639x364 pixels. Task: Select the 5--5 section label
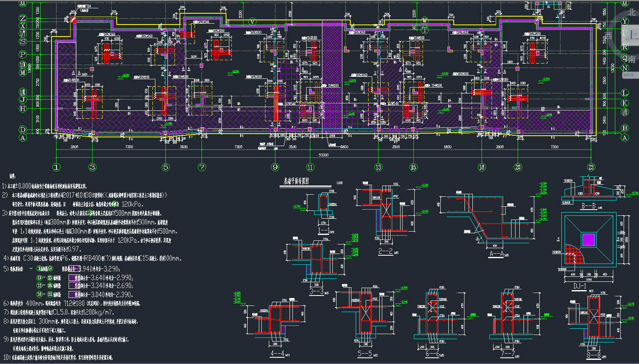coord(364,354)
